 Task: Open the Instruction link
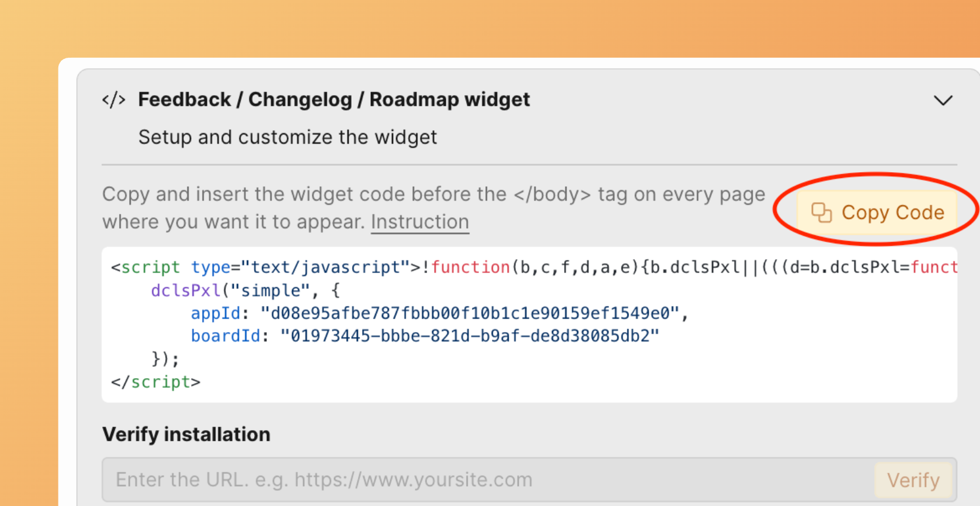click(x=420, y=222)
